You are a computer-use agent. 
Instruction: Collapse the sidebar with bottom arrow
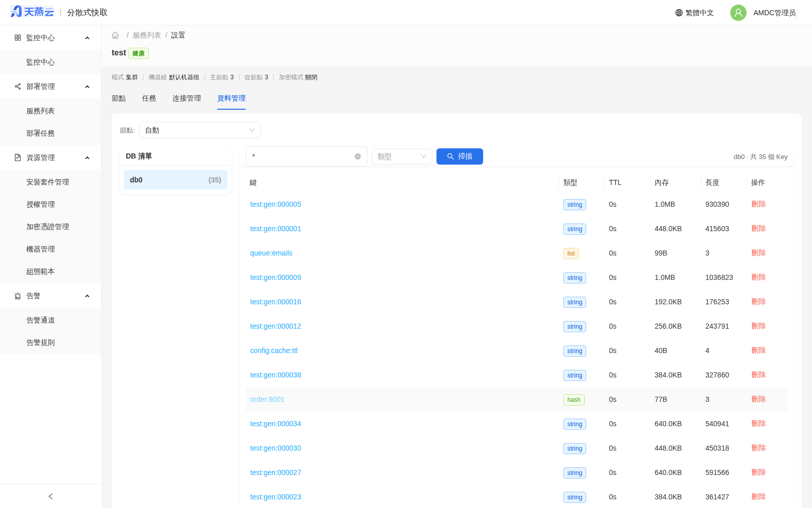51,496
